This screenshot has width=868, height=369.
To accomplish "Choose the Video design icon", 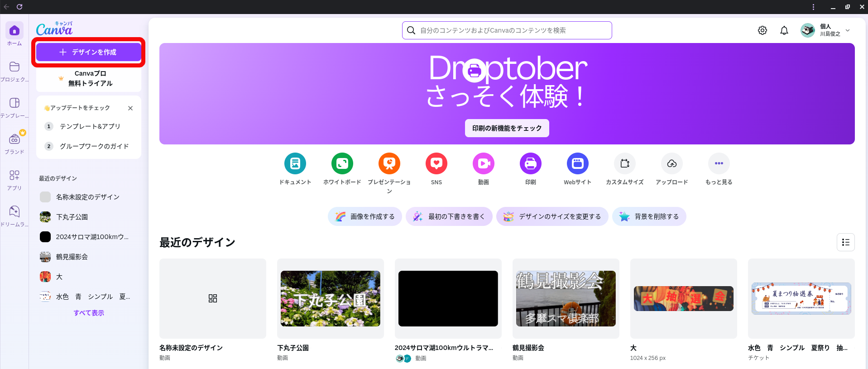I will (483, 163).
